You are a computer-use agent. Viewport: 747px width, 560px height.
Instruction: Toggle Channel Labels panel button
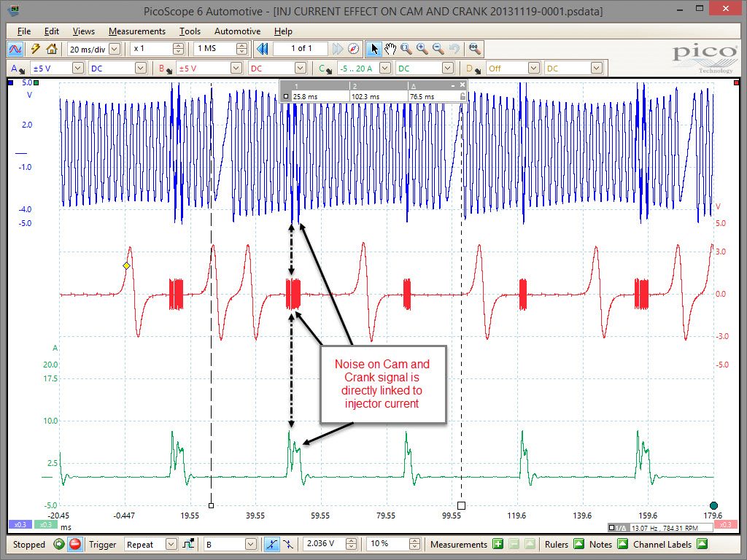[x=702, y=544]
